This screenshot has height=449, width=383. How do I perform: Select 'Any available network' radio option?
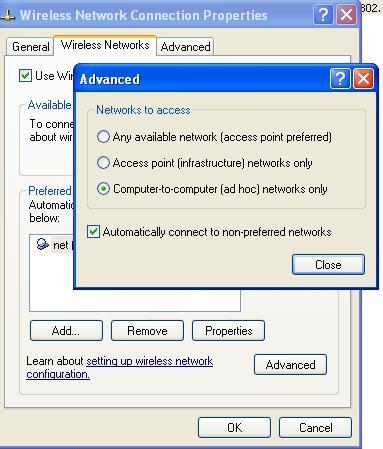103,137
